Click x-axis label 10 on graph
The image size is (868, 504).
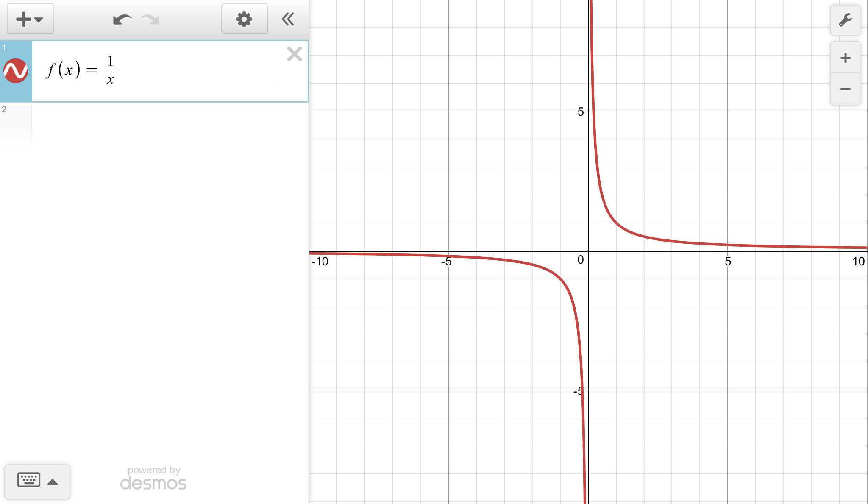858,261
